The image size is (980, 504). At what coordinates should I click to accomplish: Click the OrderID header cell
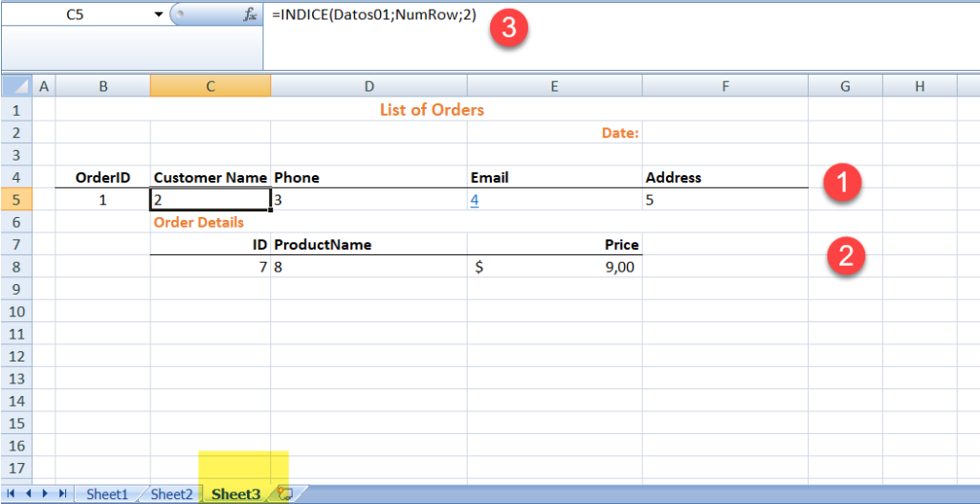103,177
